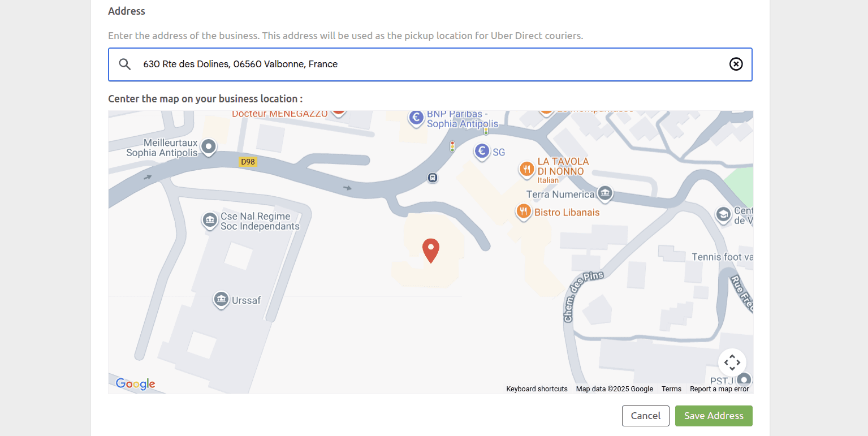The image size is (868, 436).
Task: Click the Bistro Libanais dining icon
Action: (524, 212)
